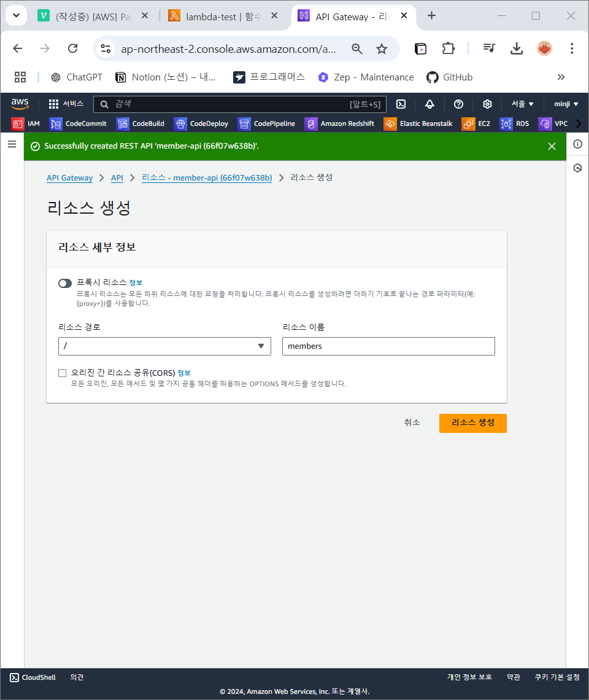
Task: Reload the browser page
Action: pos(73,49)
